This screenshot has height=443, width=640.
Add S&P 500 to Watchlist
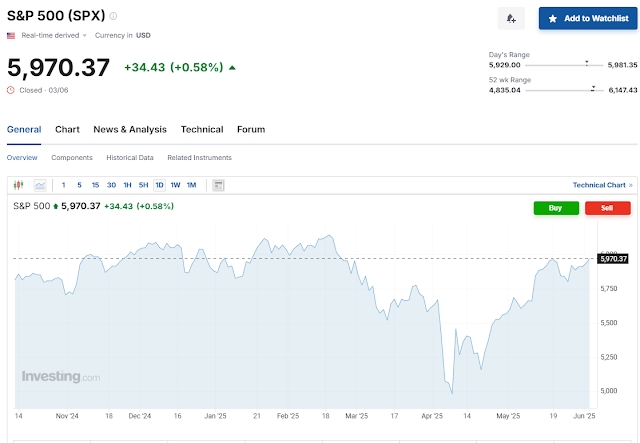(588, 18)
